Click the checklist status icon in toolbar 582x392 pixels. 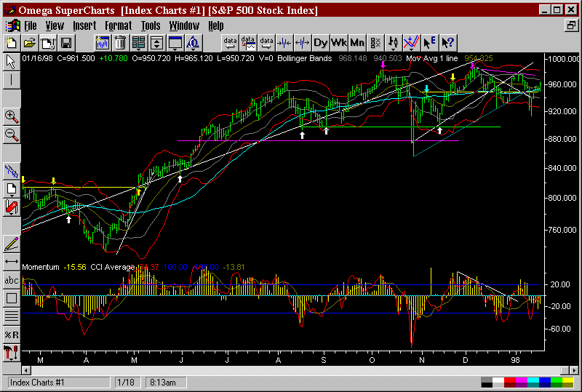click(x=375, y=43)
